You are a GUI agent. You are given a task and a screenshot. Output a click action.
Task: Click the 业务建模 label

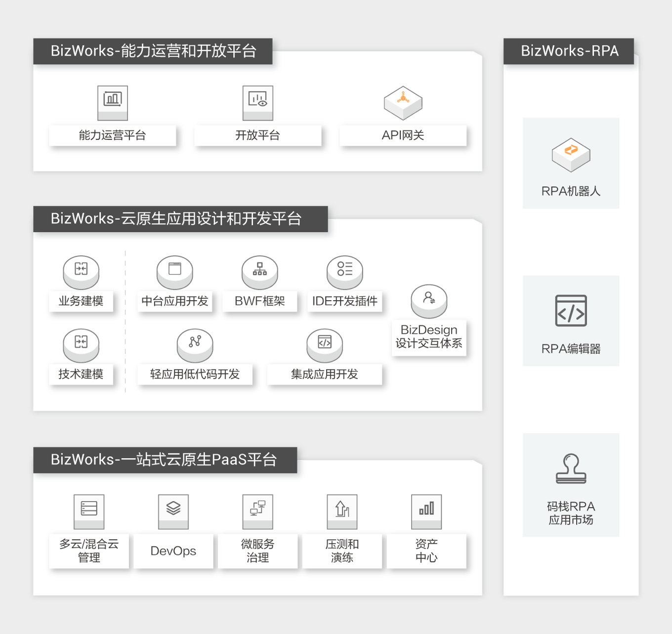coord(81,301)
